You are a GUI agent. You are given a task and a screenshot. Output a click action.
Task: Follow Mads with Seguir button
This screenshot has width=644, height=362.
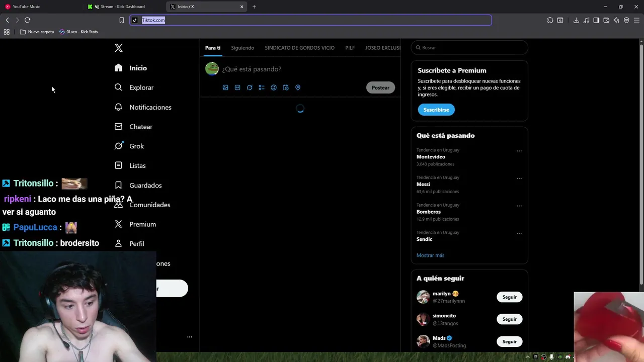[510, 342]
